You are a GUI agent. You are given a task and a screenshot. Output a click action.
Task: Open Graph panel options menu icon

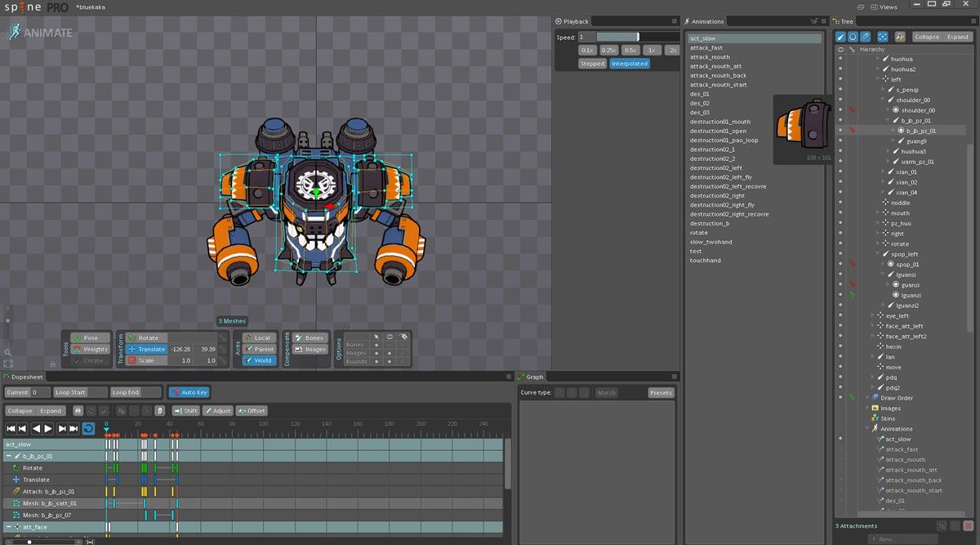(x=675, y=377)
